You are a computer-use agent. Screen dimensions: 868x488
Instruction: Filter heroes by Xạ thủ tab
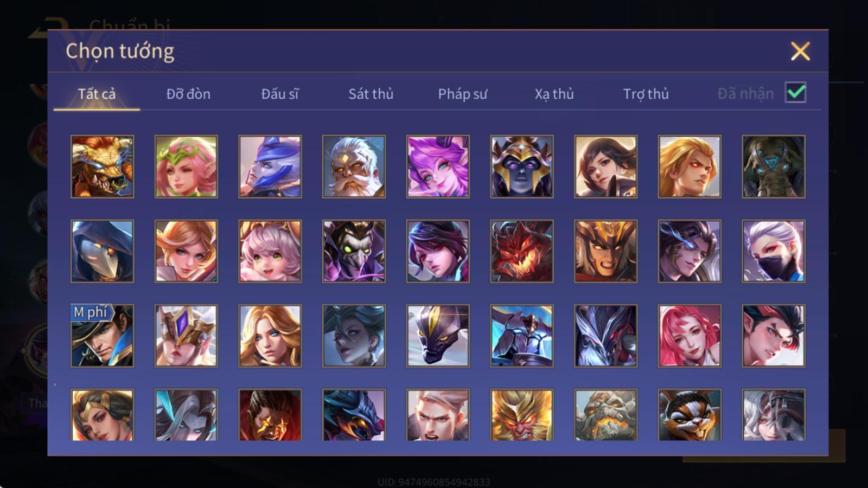pyautogui.click(x=554, y=94)
